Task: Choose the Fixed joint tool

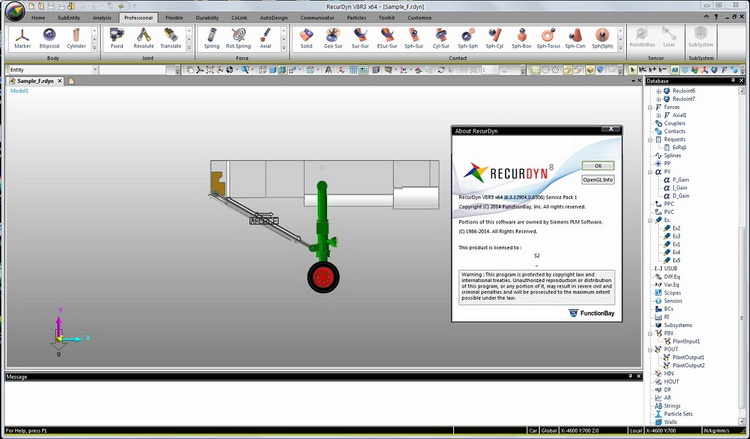Action: click(x=117, y=39)
